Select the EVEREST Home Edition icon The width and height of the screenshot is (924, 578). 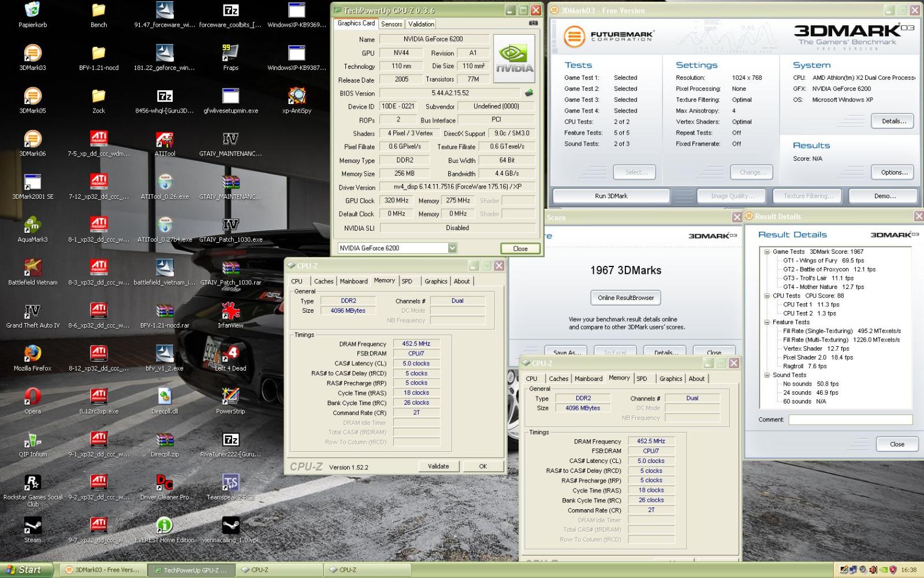point(165,529)
